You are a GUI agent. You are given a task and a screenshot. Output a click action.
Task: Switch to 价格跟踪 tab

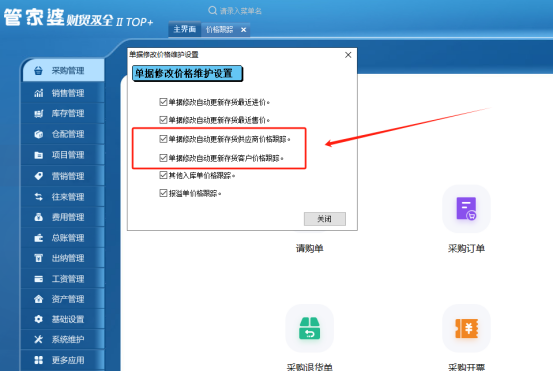(x=219, y=30)
